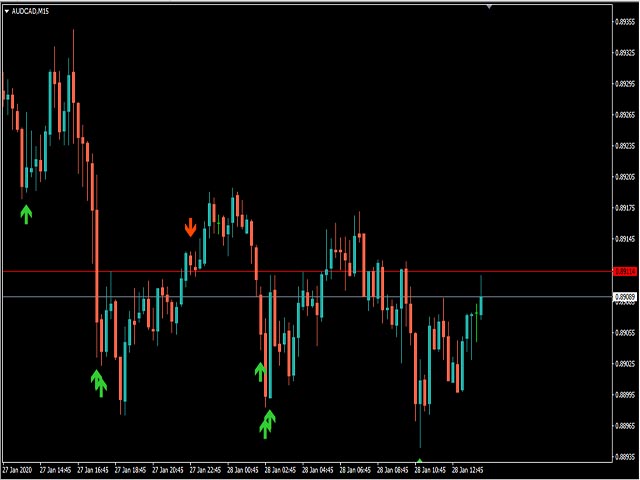Click the 27 Jan 22:45 time label

coord(206,470)
